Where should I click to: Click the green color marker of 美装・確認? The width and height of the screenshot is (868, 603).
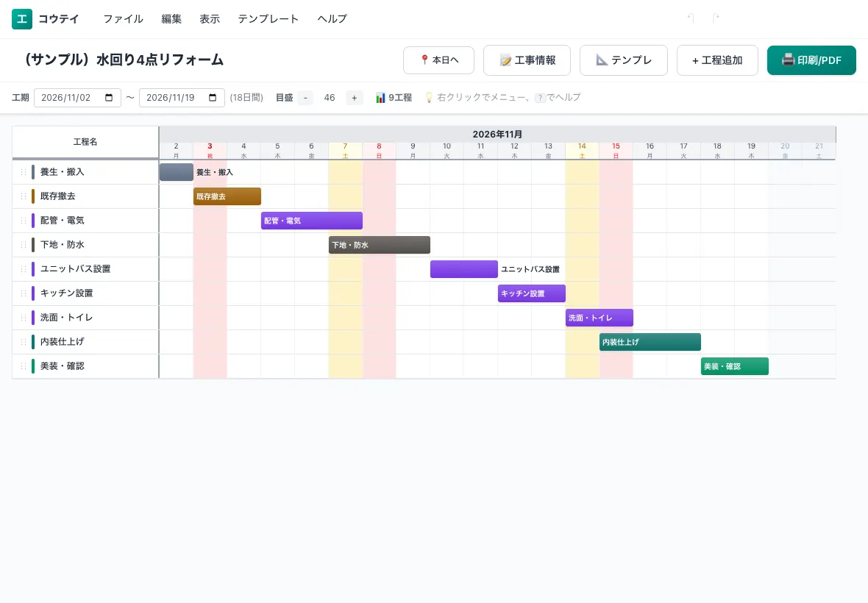[33, 366]
